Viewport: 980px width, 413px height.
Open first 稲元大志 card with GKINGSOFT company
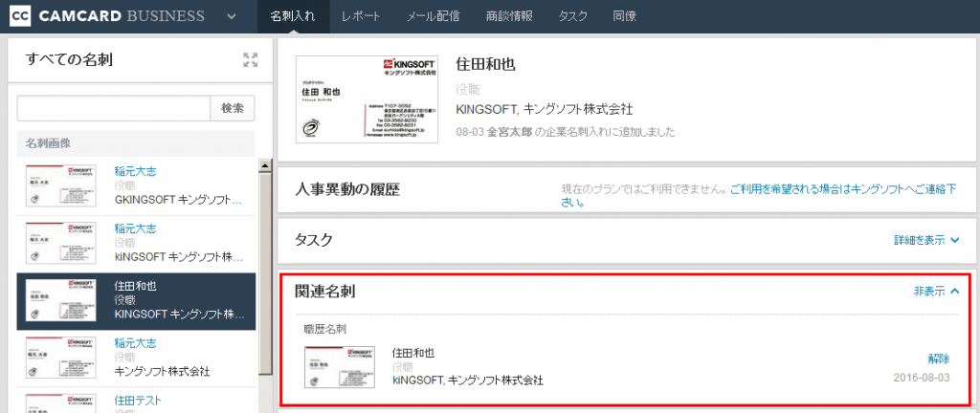[x=136, y=171]
